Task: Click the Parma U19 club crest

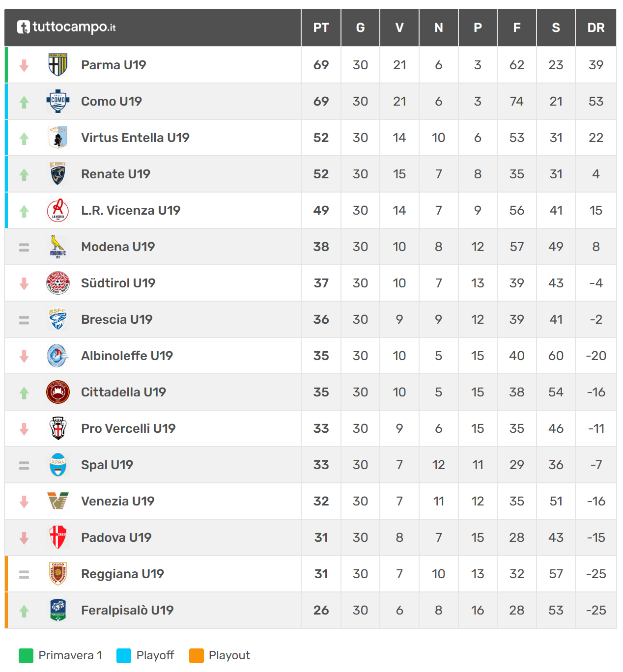Action: point(58,65)
